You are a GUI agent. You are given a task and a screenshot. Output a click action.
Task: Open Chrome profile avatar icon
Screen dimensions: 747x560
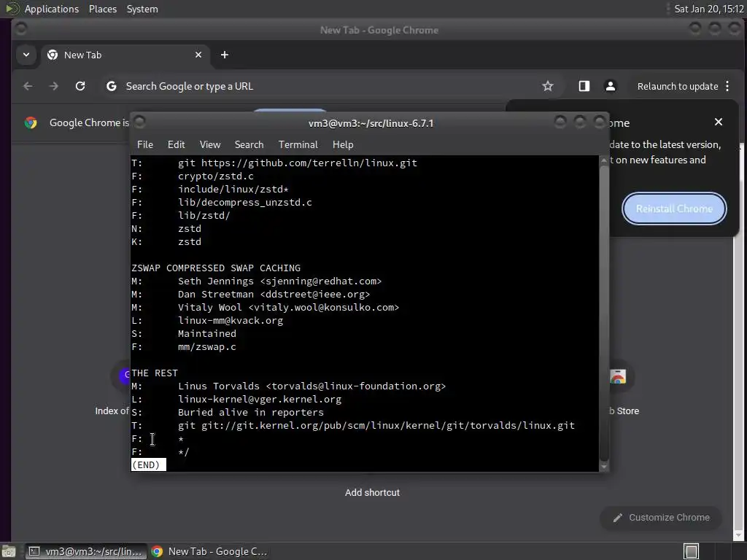tap(611, 86)
